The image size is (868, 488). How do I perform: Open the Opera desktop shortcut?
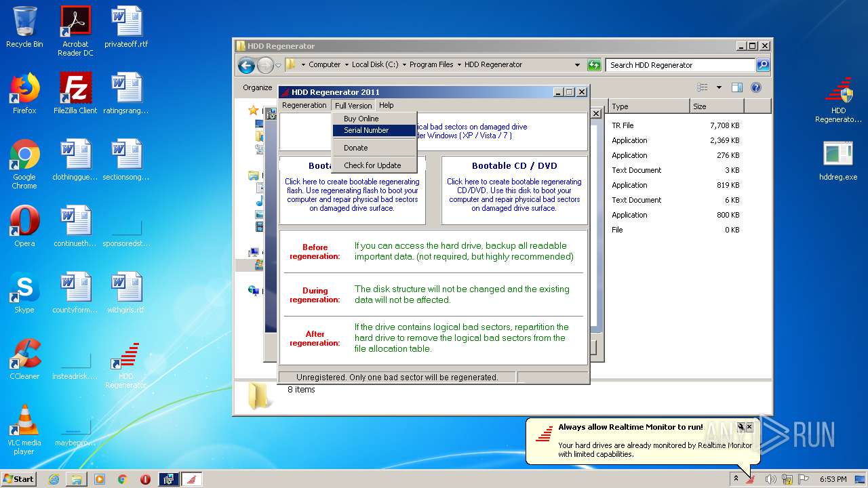pos(24,226)
